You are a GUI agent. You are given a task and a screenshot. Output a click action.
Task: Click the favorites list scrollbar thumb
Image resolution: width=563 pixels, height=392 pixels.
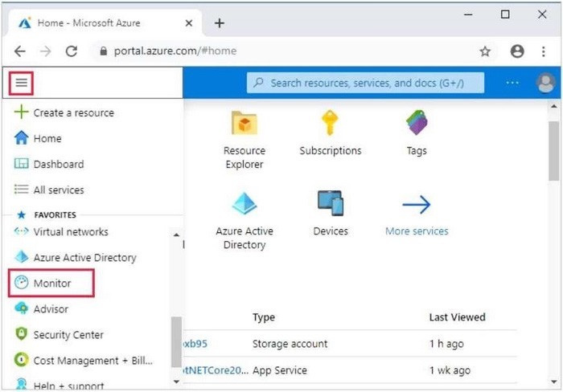pyautogui.click(x=176, y=341)
